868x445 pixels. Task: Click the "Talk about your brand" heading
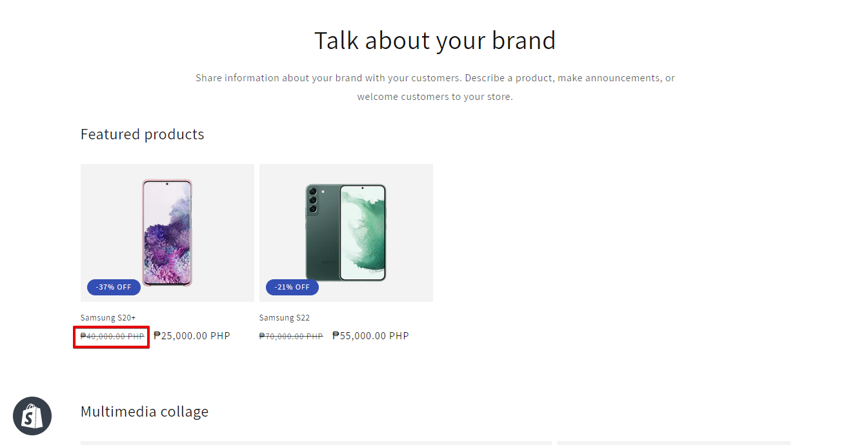point(434,41)
